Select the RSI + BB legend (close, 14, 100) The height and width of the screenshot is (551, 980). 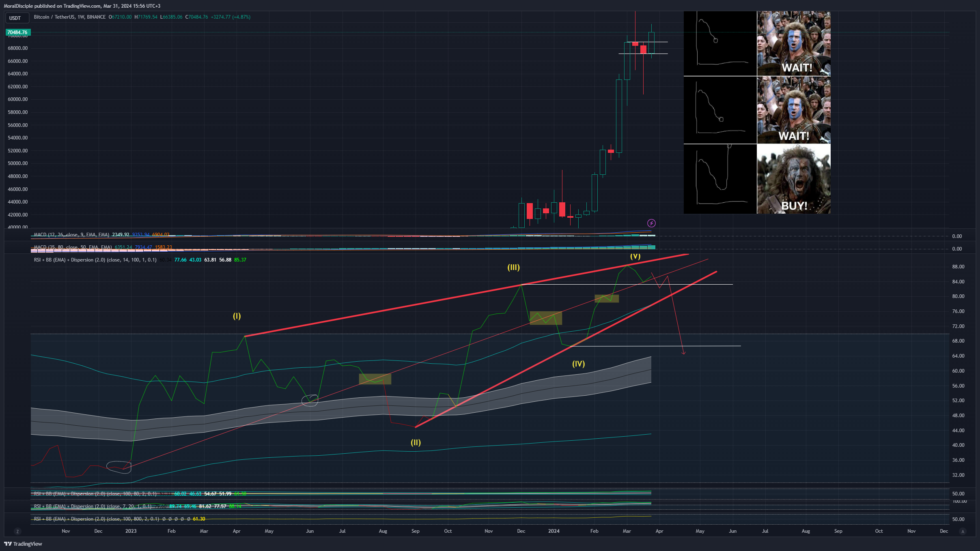(95, 260)
